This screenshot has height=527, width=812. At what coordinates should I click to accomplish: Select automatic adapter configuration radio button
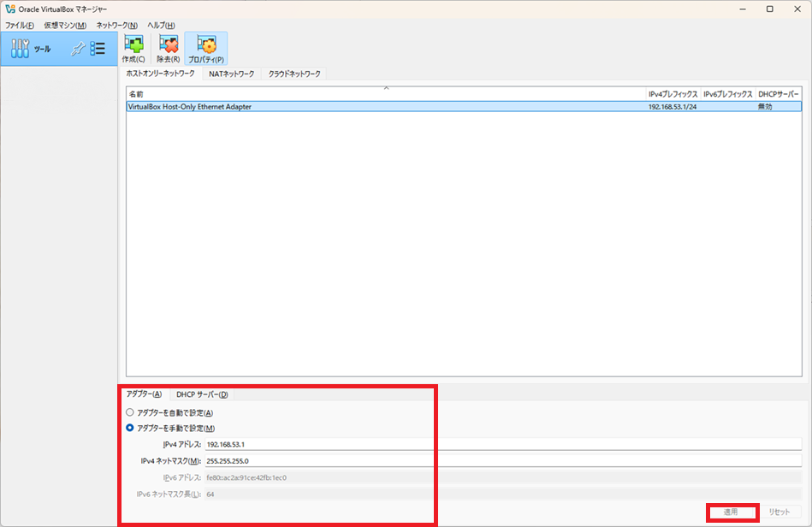[130, 412]
